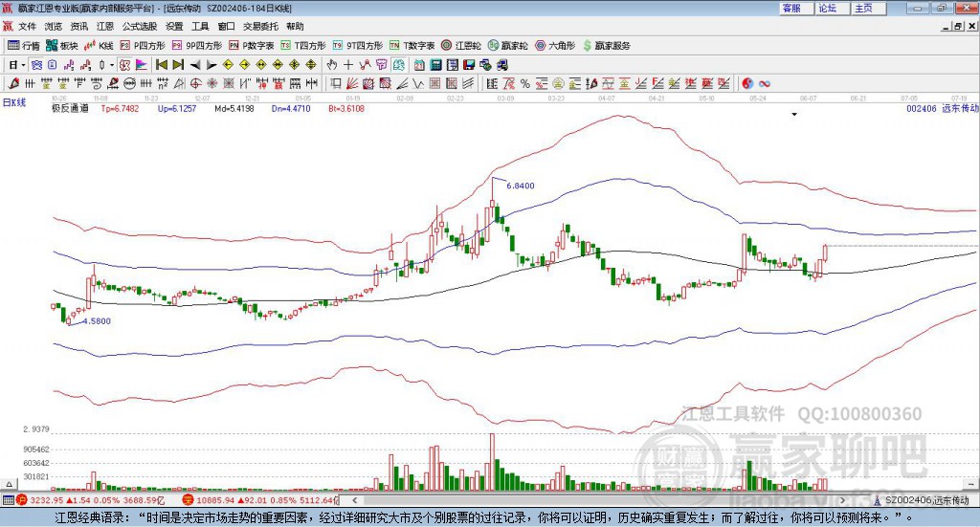Screen dimensions: 980x527
Task: Click the horizontal scrollbar right arrow
Action: pos(843,500)
